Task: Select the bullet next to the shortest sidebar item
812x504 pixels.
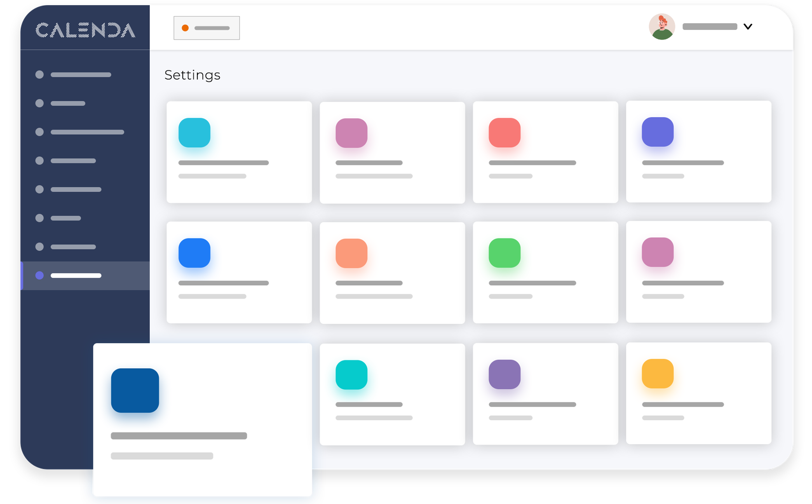Action: coord(40,218)
